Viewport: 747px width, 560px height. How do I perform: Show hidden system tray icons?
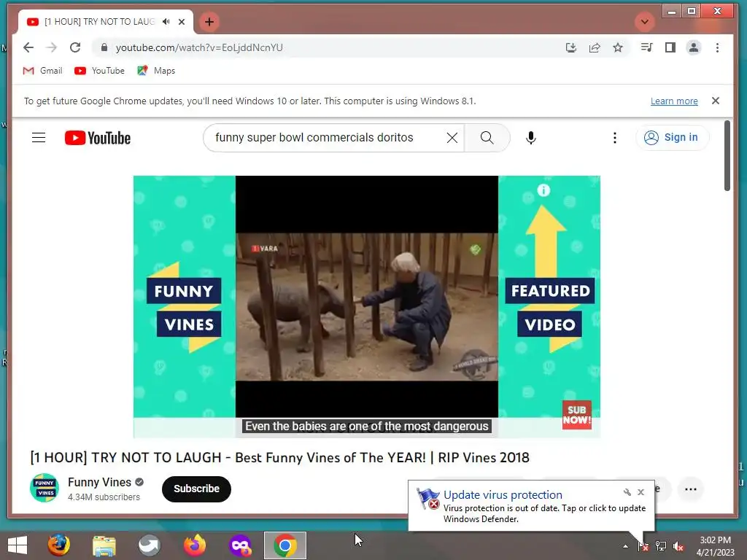tap(625, 546)
